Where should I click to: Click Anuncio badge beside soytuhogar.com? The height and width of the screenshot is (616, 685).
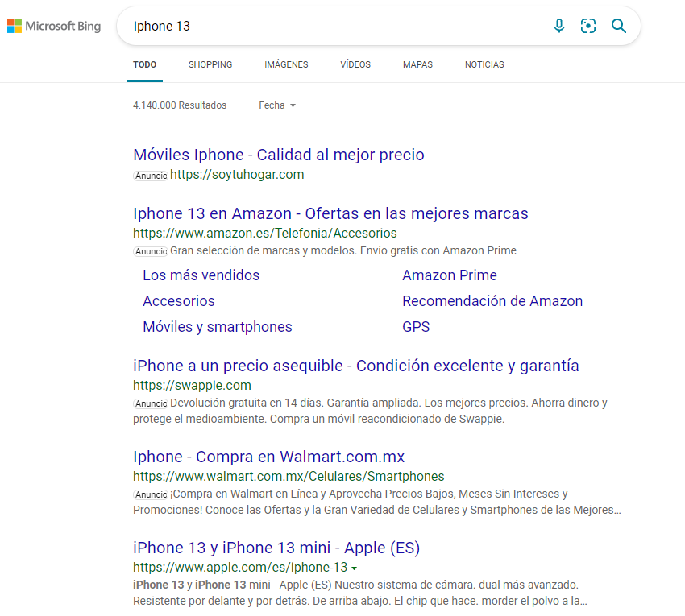coord(151,176)
